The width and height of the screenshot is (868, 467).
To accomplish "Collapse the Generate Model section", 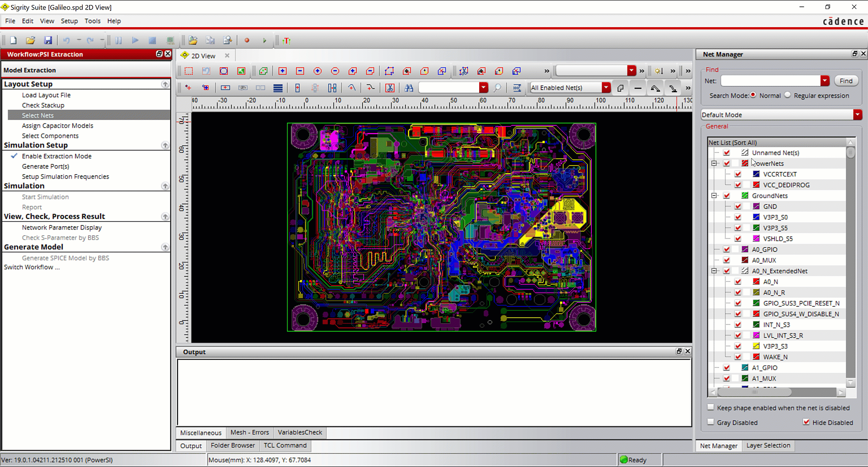I will pos(165,247).
